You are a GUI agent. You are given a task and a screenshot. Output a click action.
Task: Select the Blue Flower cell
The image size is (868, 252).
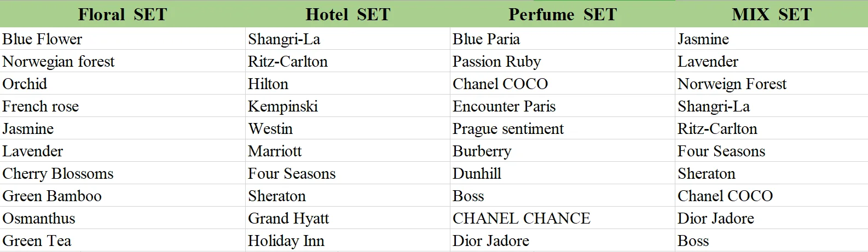coord(123,39)
